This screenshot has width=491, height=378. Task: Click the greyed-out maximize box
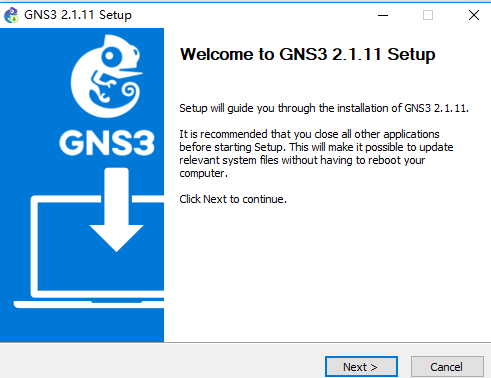(x=428, y=15)
